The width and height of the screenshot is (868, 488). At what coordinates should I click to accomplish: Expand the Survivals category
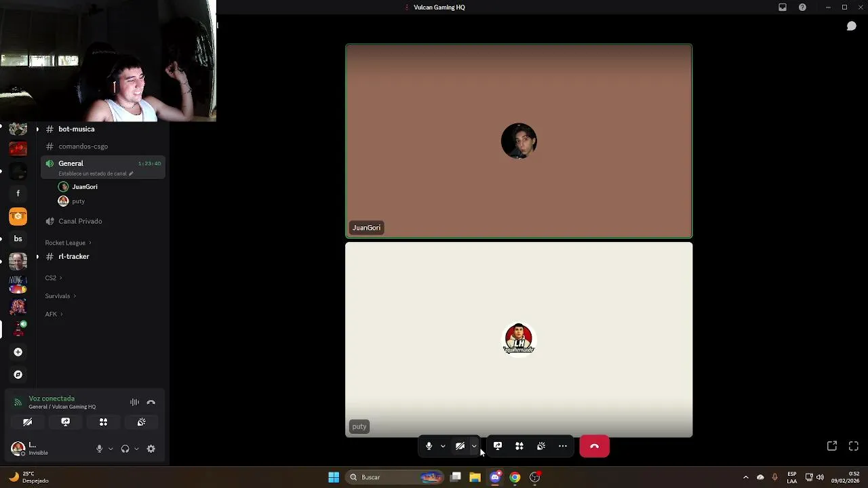tap(60, 296)
